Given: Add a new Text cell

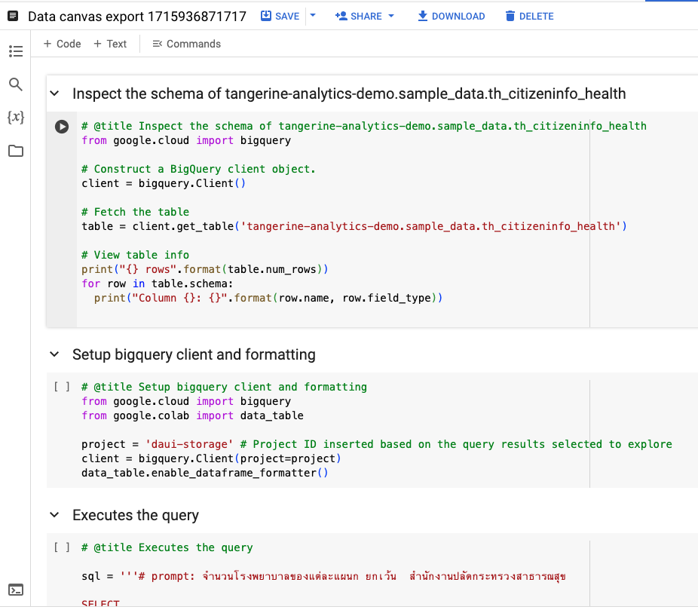Looking at the screenshot, I should tap(110, 44).
